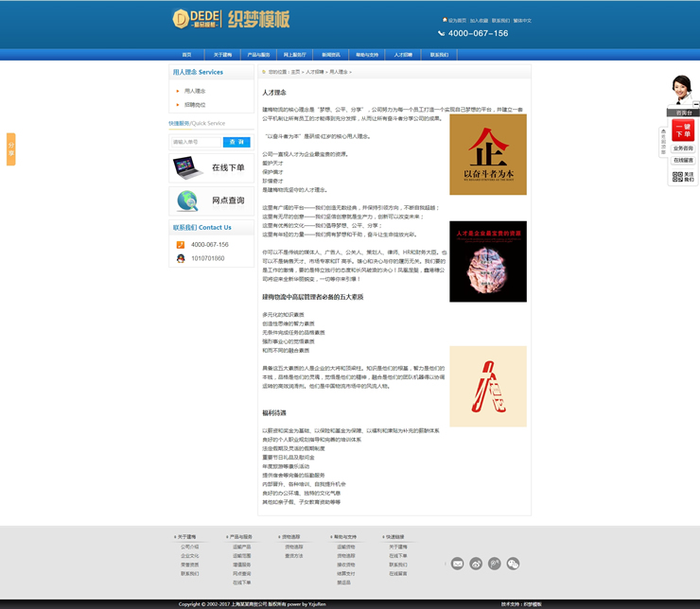The height and width of the screenshot is (609, 700).
Task: Open 关于我们 in the navigation bar
Action: pos(222,55)
